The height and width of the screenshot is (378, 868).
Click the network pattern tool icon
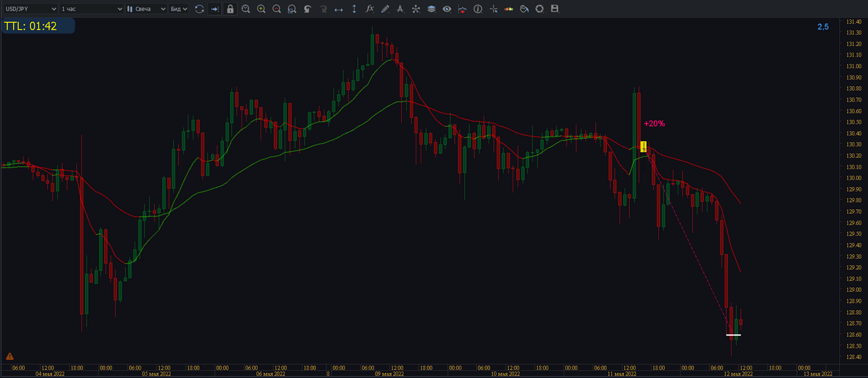tap(416, 9)
